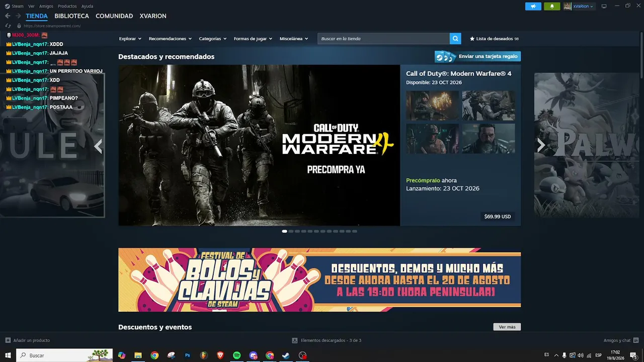
Task: Open the xVaRion account dropdown
Action: [x=583, y=6]
